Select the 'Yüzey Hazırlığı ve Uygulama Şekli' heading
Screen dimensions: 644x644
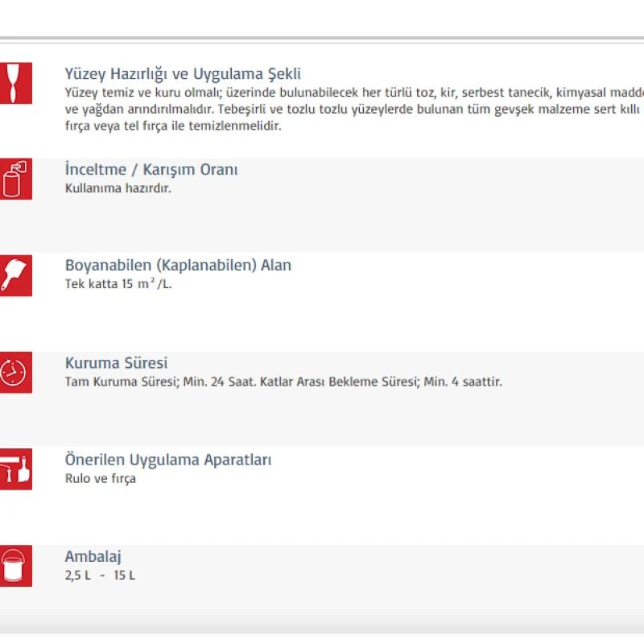pos(183,74)
